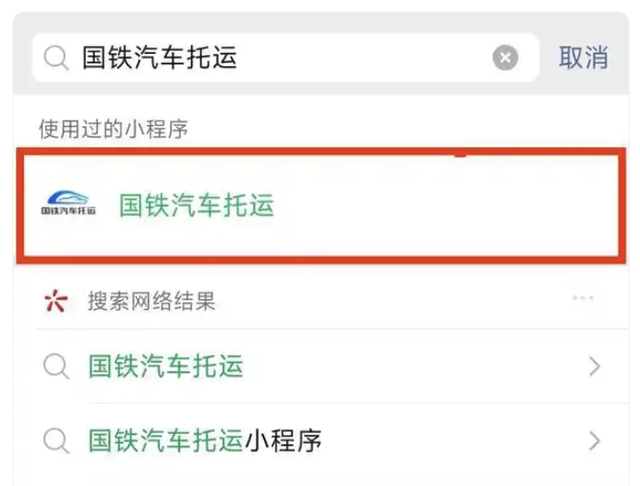
Task: Click blank space inside the search box
Action: [363, 58]
